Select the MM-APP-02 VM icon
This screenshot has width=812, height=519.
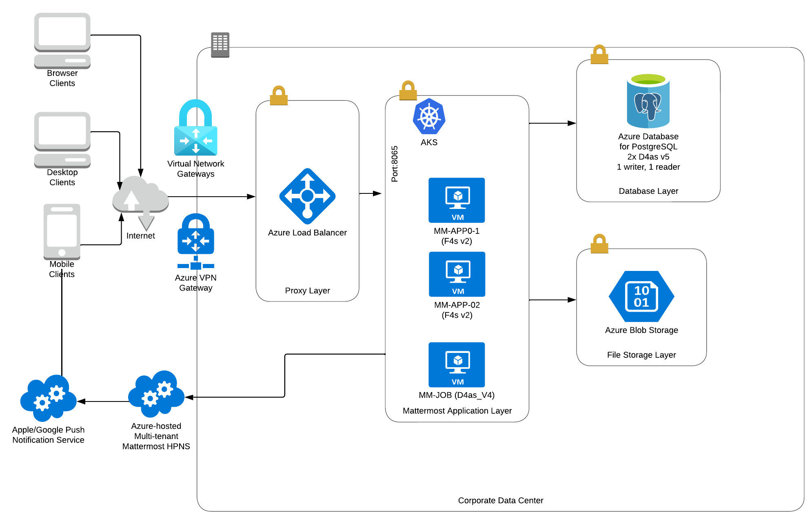457,274
